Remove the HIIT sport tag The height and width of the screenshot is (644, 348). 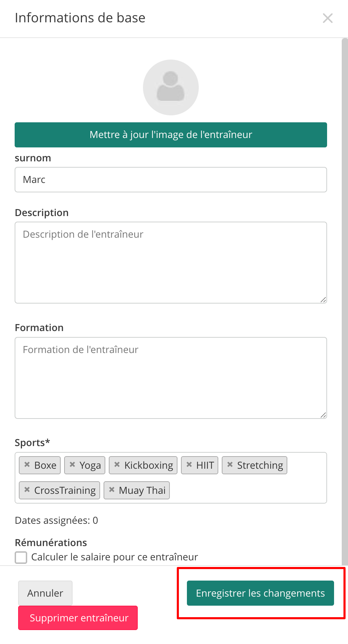coord(189,465)
